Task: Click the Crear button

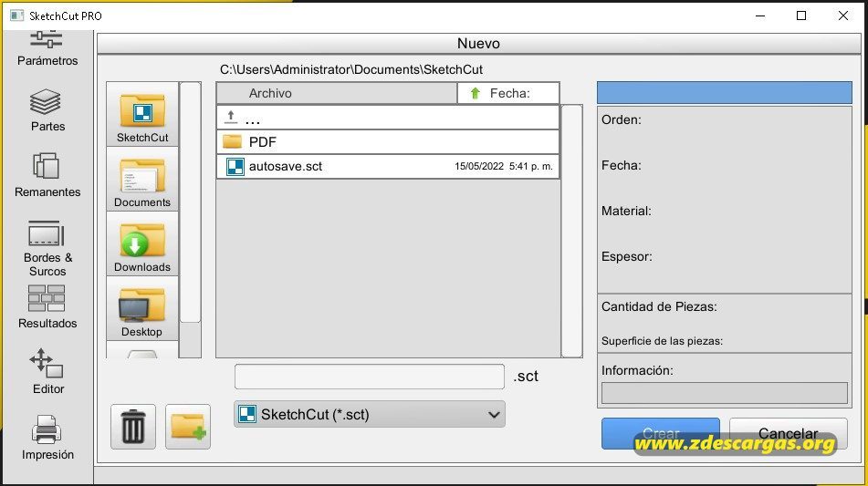Action: pyautogui.click(x=661, y=433)
